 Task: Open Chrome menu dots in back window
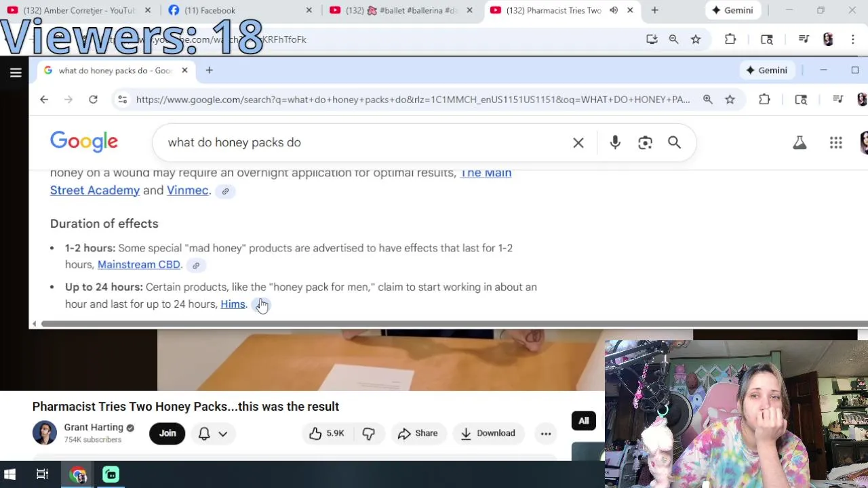click(x=852, y=39)
